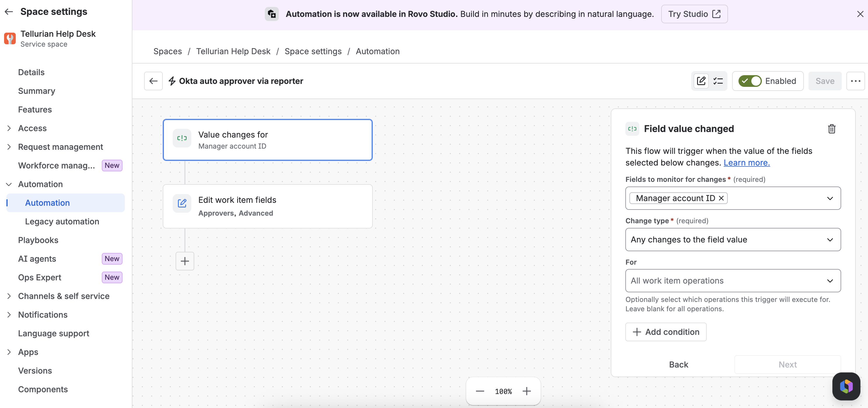The height and width of the screenshot is (408, 868).
Task: Open the more actions ellipsis menu
Action: coord(855,81)
